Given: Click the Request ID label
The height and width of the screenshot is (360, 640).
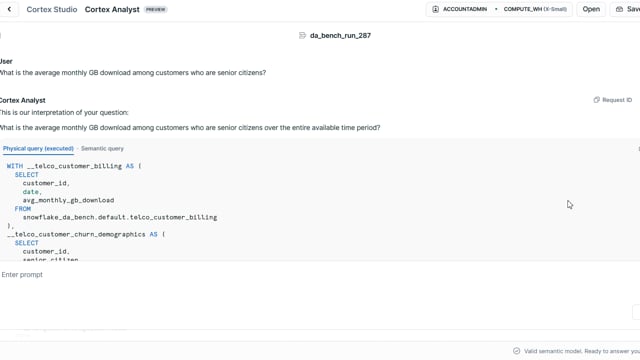Looking at the screenshot, I should click(617, 100).
